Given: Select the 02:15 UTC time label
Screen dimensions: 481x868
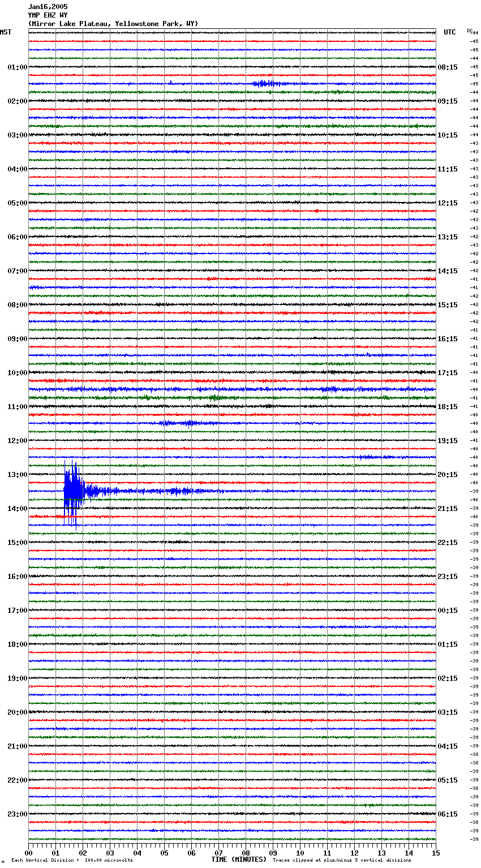Looking at the screenshot, I should [448, 678].
